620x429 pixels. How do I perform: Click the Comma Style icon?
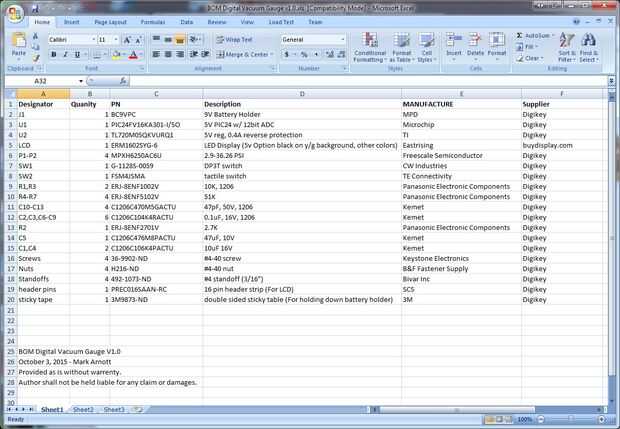point(316,55)
